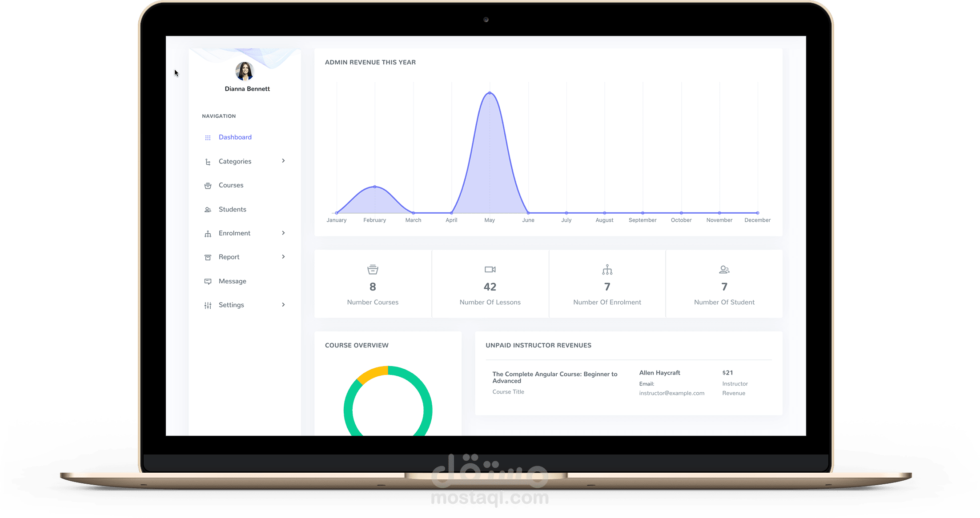Click the video camera icon above Lessons
980x518 pixels.
[490, 270]
